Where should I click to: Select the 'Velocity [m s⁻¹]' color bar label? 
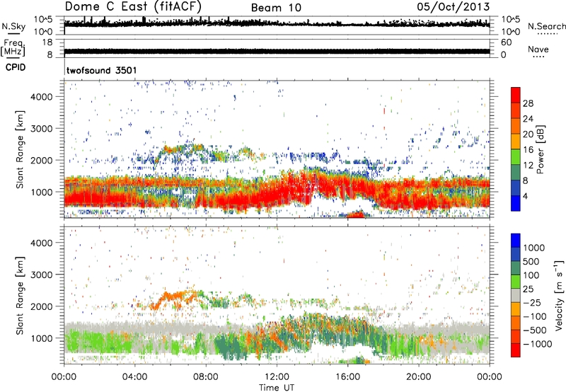click(559, 295)
